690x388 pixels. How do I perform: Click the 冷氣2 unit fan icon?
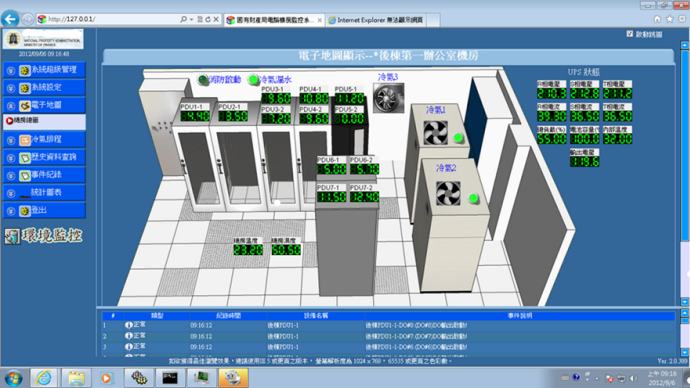point(448,193)
